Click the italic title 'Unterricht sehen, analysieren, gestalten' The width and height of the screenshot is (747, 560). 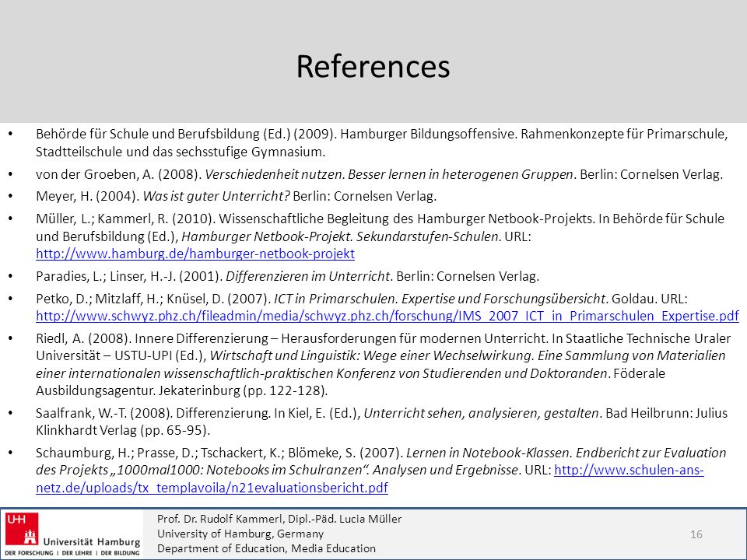click(481, 413)
